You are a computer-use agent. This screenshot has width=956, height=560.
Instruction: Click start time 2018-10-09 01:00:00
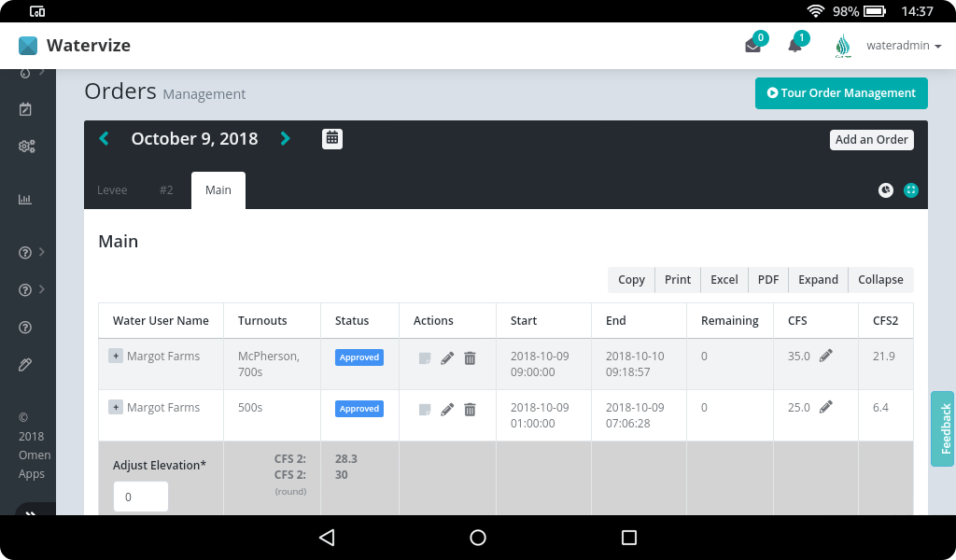[540, 415]
